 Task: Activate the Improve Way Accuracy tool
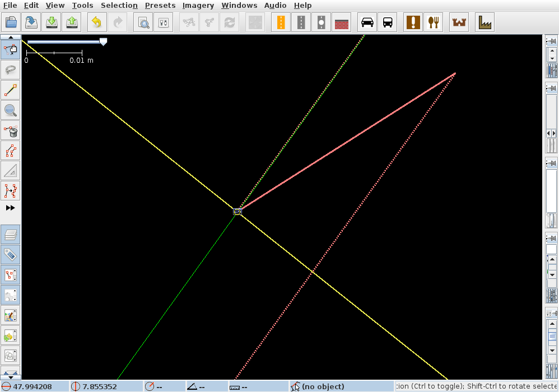coord(11,190)
